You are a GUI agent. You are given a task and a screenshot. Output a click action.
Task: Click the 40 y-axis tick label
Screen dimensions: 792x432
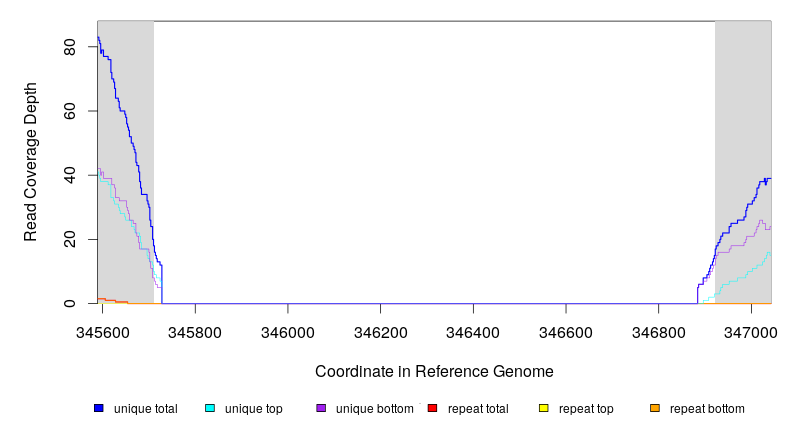[69, 175]
